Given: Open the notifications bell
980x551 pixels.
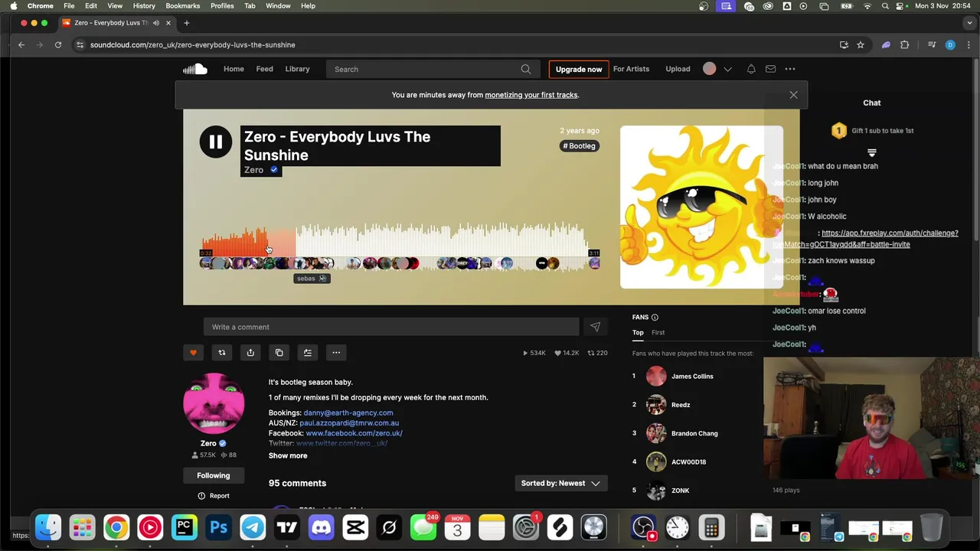Looking at the screenshot, I should [x=751, y=69].
